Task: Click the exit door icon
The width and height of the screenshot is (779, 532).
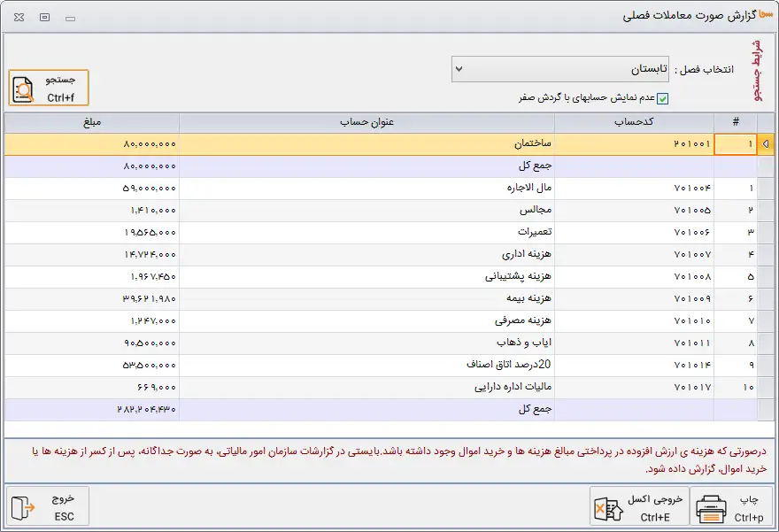Action: pos(24,506)
